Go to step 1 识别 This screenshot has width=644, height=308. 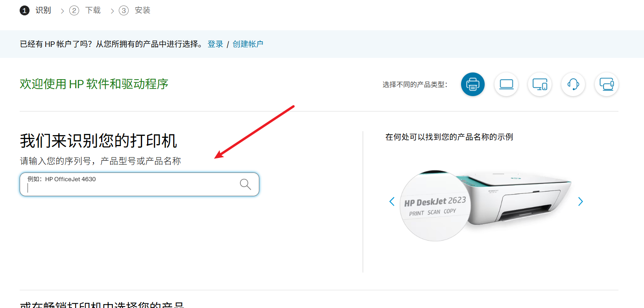pyautogui.click(x=35, y=10)
